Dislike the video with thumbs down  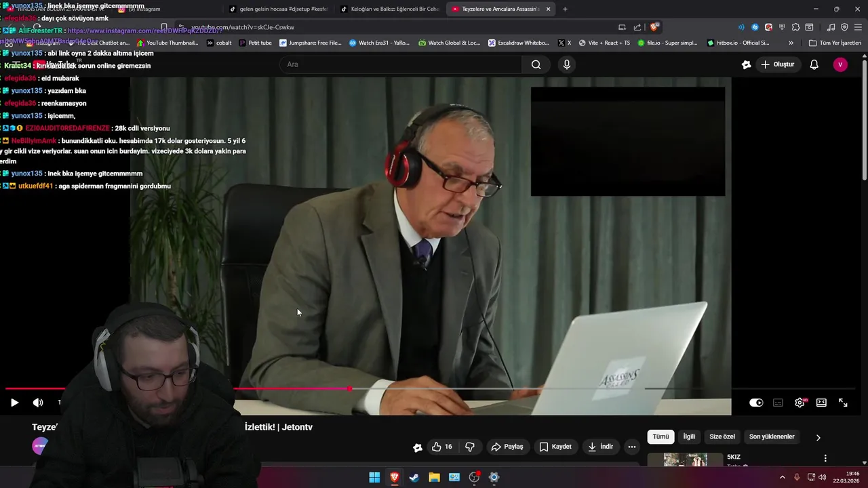470,447
